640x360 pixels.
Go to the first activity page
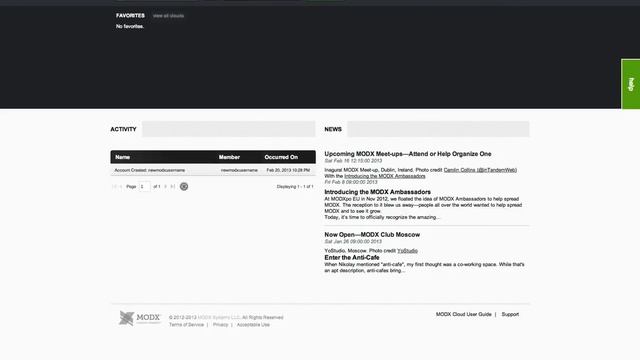point(114,187)
